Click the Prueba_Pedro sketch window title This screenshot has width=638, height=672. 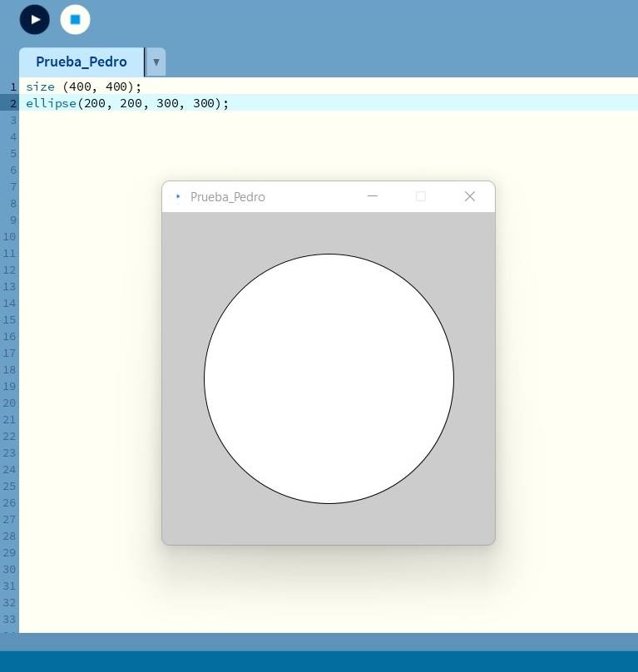(x=228, y=197)
